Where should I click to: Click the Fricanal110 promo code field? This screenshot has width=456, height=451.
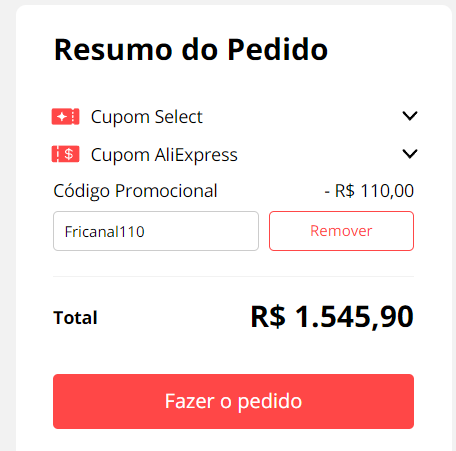click(156, 231)
